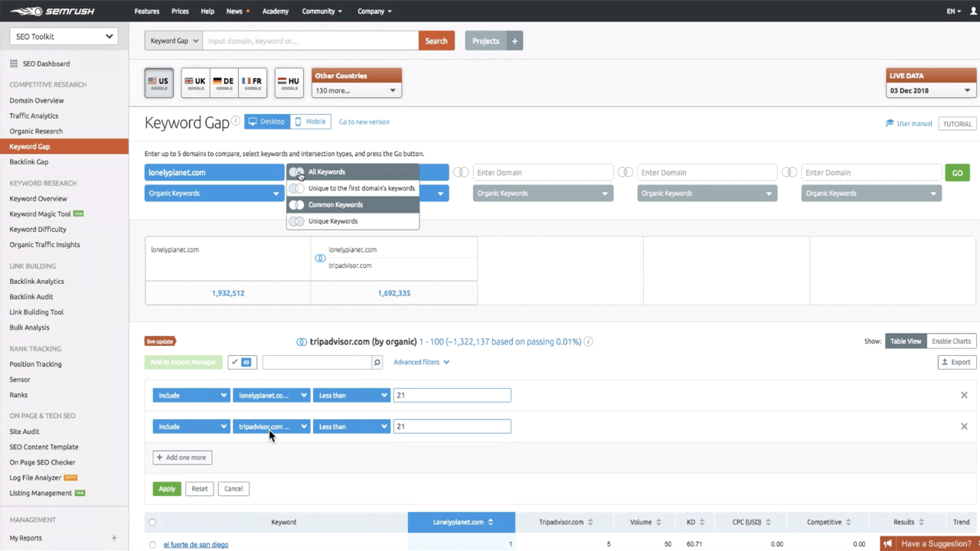Screen dimensions: 980x551
Task: Click the orange Search button
Action: (436, 41)
